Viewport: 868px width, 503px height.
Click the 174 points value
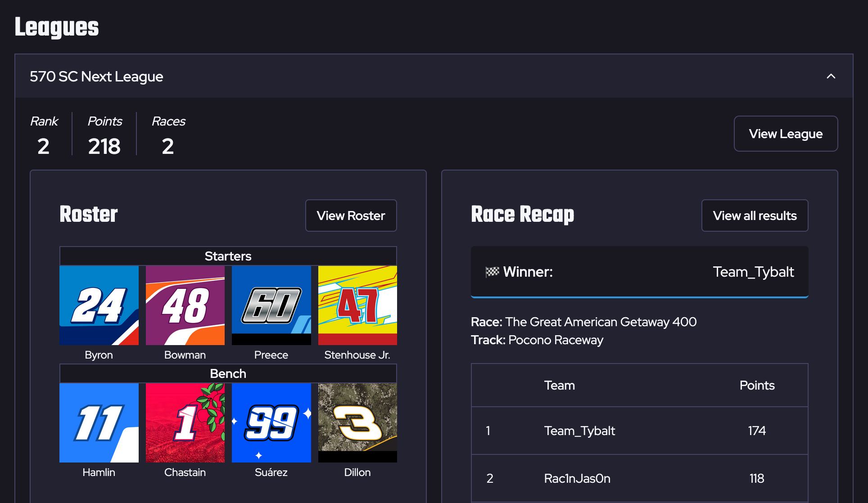[757, 431]
